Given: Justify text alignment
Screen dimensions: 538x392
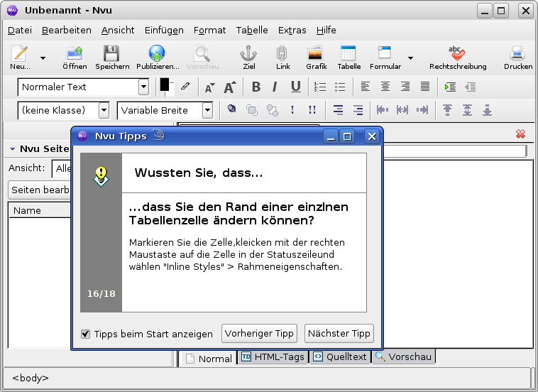Looking at the screenshot, I should 425,87.
